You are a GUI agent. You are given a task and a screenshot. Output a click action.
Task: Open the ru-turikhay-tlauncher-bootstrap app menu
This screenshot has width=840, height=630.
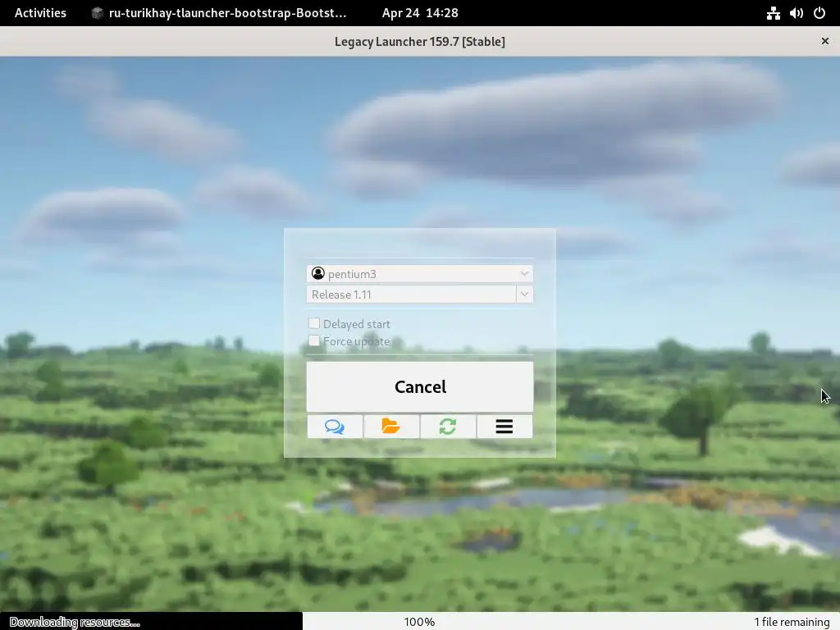(219, 13)
